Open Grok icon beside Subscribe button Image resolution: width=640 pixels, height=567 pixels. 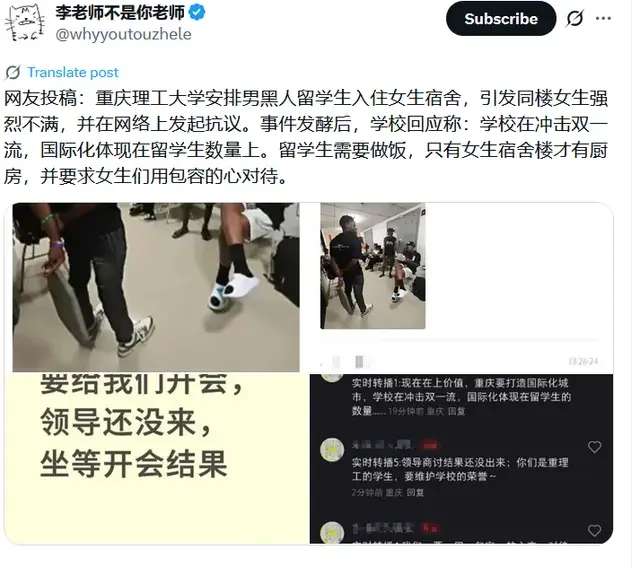point(575,18)
